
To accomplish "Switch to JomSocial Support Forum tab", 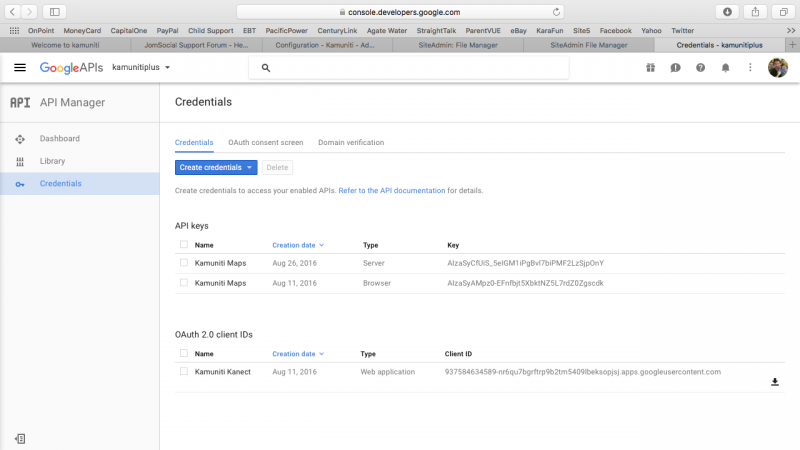I will [x=196, y=45].
